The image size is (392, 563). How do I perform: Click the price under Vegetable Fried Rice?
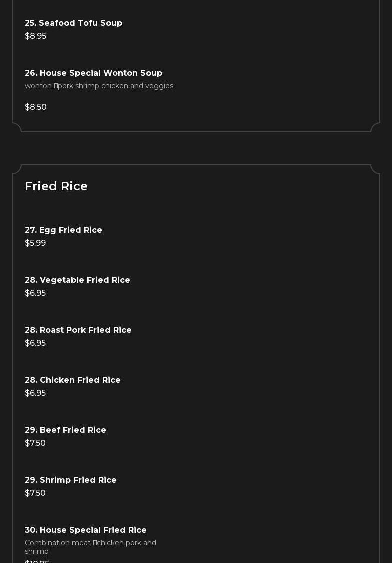35,293
